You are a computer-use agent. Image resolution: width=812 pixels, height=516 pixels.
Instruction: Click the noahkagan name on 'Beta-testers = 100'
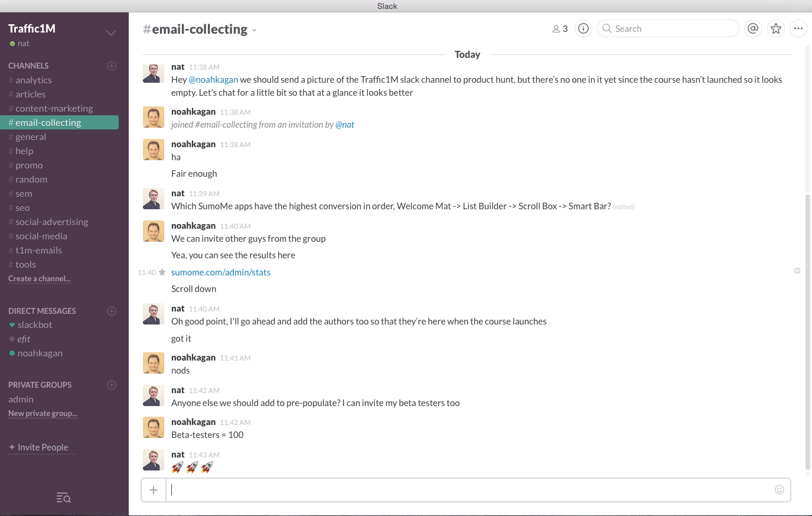click(193, 422)
